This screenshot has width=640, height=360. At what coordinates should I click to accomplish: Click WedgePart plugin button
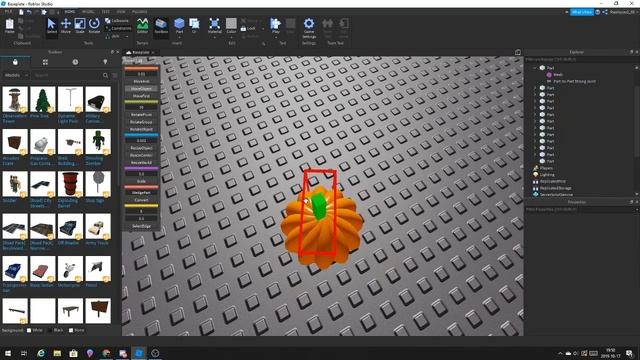[x=141, y=192]
